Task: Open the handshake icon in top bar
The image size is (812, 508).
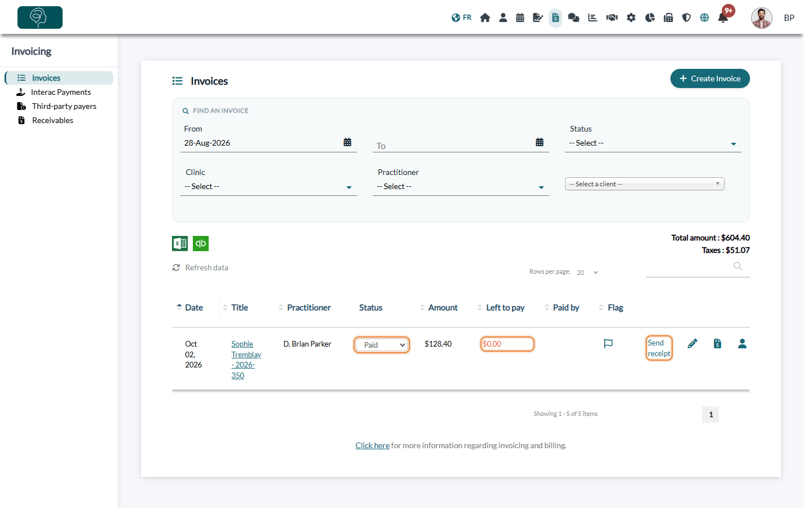Action: [612, 17]
